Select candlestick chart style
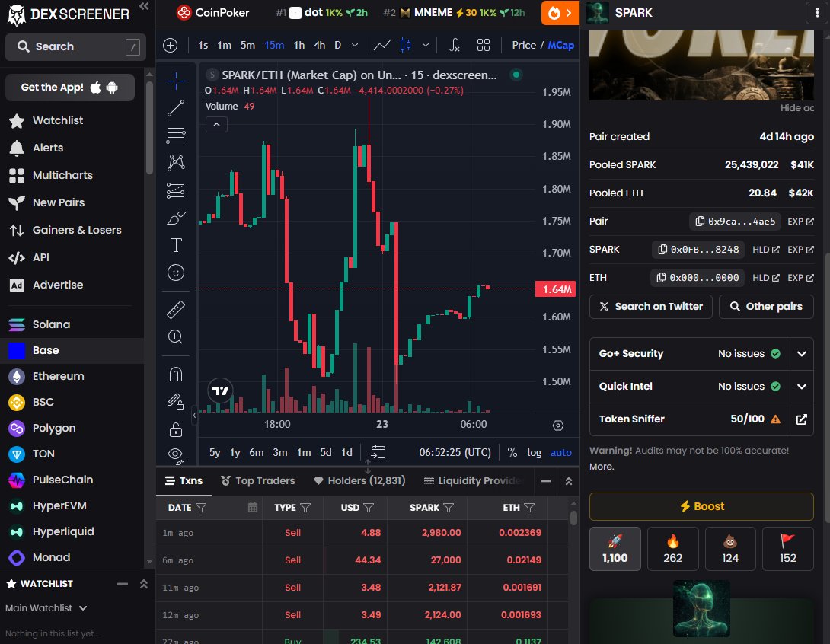Viewport: 830px width, 644px height. pyautogui.click(x=405, y=46)
